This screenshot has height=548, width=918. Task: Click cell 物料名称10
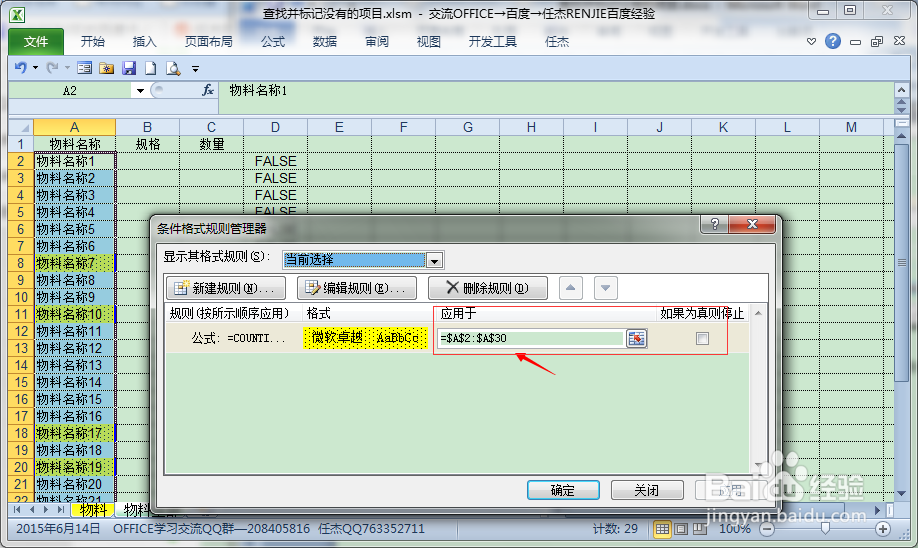(74, 314)
